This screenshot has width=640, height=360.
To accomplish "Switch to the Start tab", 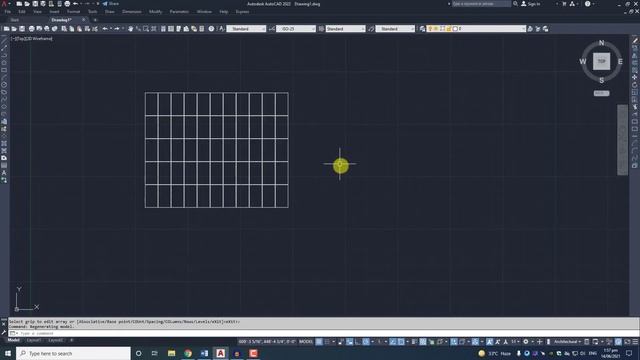I will click(x=15, y=20).
